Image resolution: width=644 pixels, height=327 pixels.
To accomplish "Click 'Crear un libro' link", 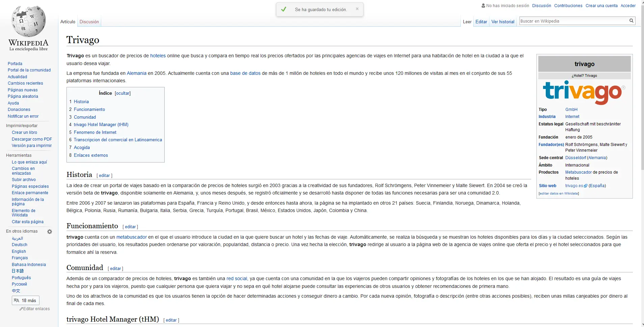I will click(x=24, y=132).
